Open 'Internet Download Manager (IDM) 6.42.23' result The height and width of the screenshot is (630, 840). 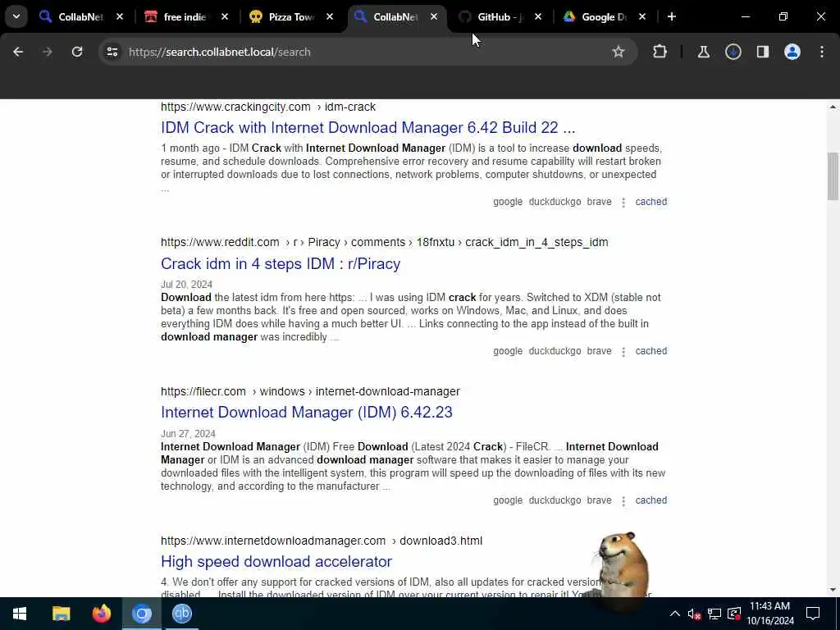pyautogui.click(x=307, y=412)
